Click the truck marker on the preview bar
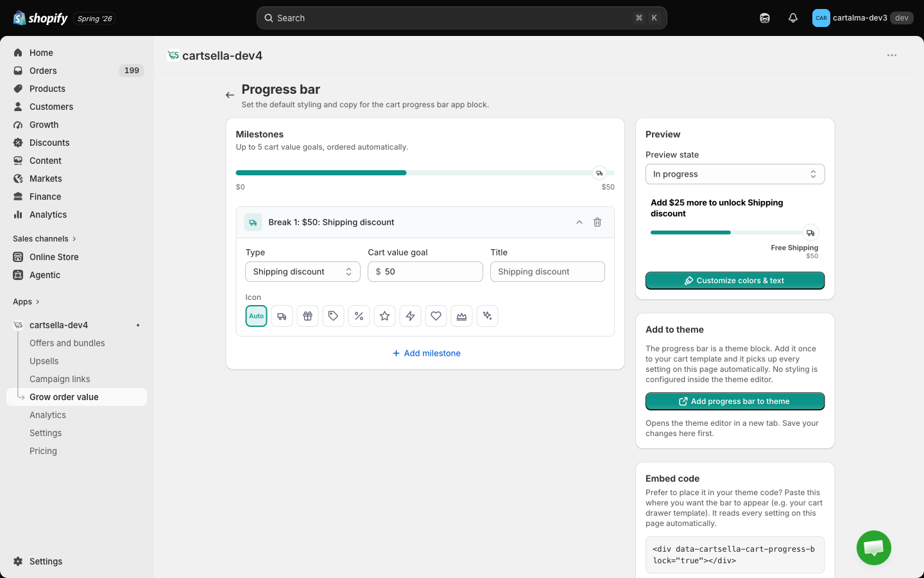The width and height of the screenshot is (924, 578). click(x=810, y=232)
